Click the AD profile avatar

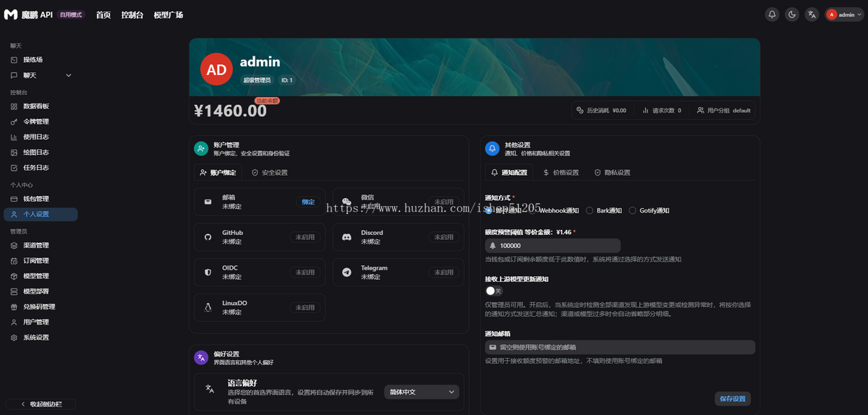[216, 69]
